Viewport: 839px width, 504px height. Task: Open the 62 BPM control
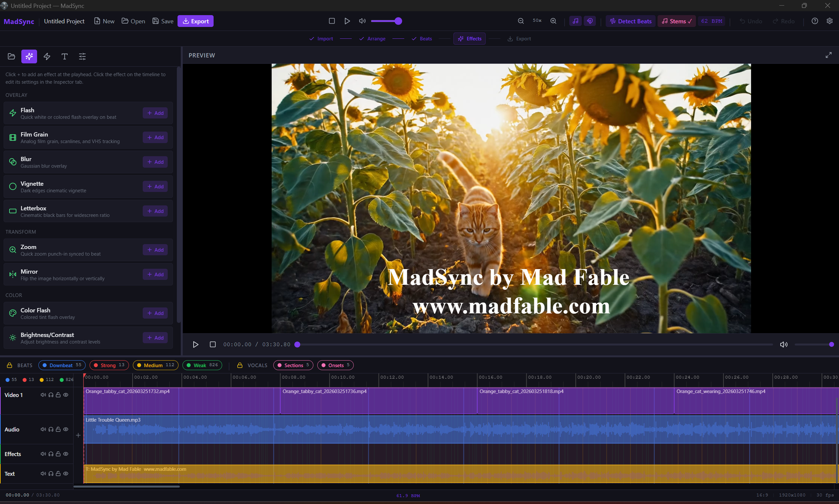point(711,21)
